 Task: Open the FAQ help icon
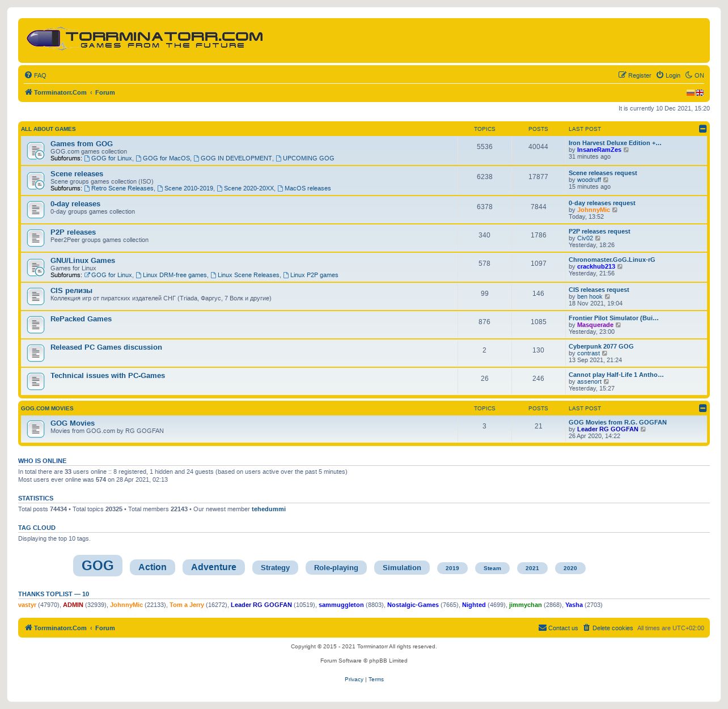(28, 75)
